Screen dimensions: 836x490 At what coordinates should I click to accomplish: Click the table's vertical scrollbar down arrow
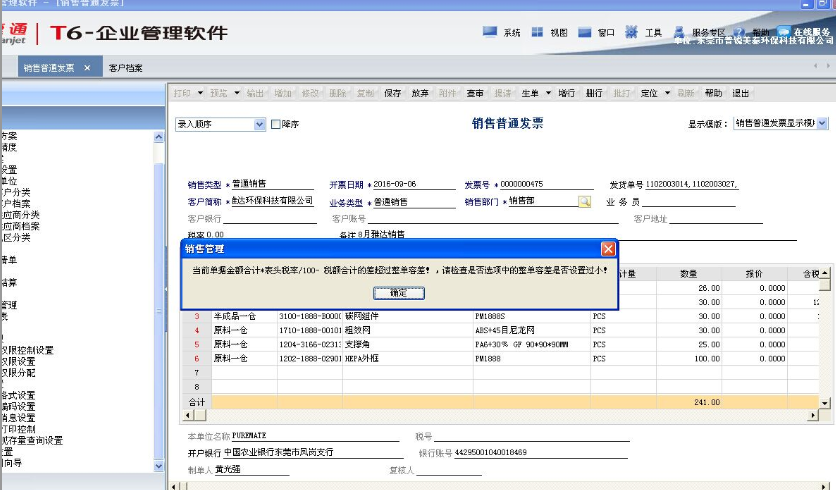click(825, 402)
